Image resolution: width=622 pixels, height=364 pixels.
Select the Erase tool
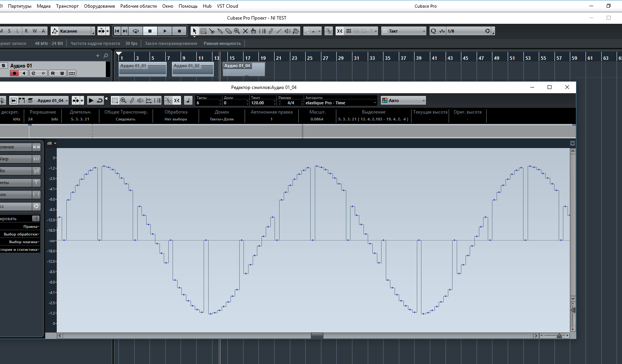[229, 31]
